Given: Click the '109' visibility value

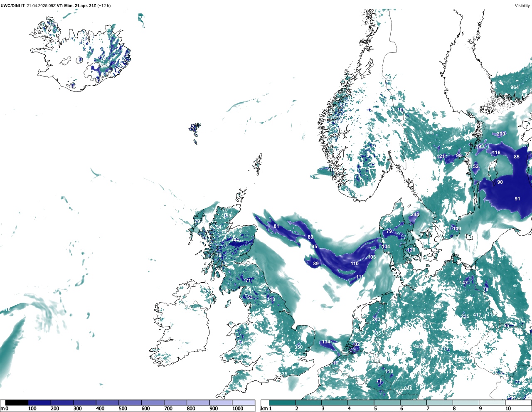Looking at the screenshot, I should (457, 229).
